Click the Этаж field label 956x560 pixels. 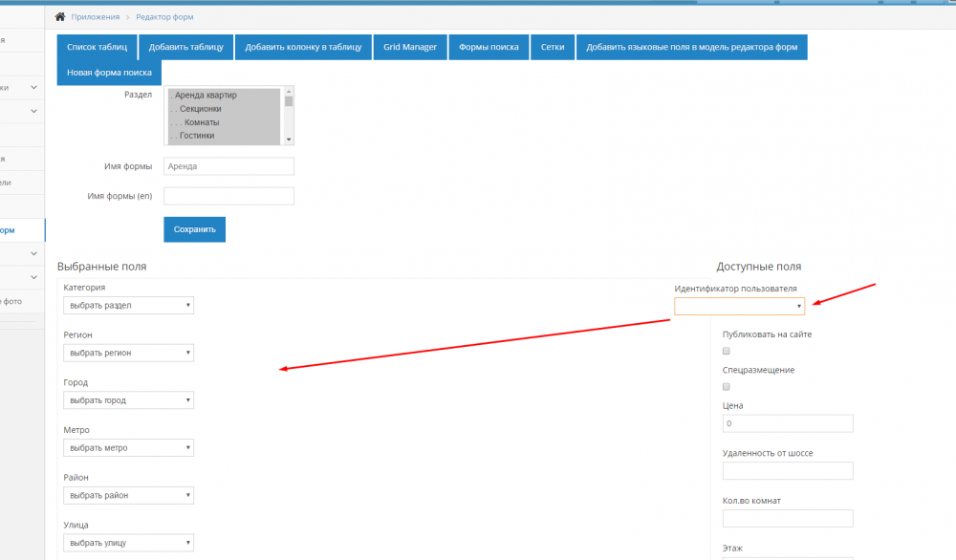(x=732, y=549)
